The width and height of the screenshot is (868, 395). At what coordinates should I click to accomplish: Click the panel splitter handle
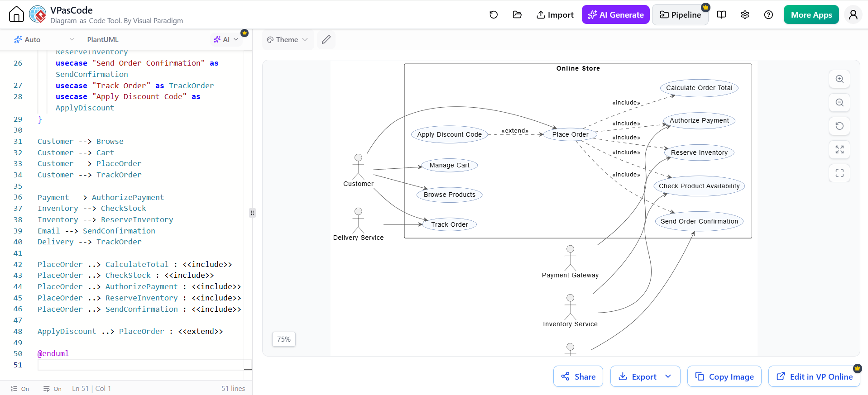[x=252, y=213]
